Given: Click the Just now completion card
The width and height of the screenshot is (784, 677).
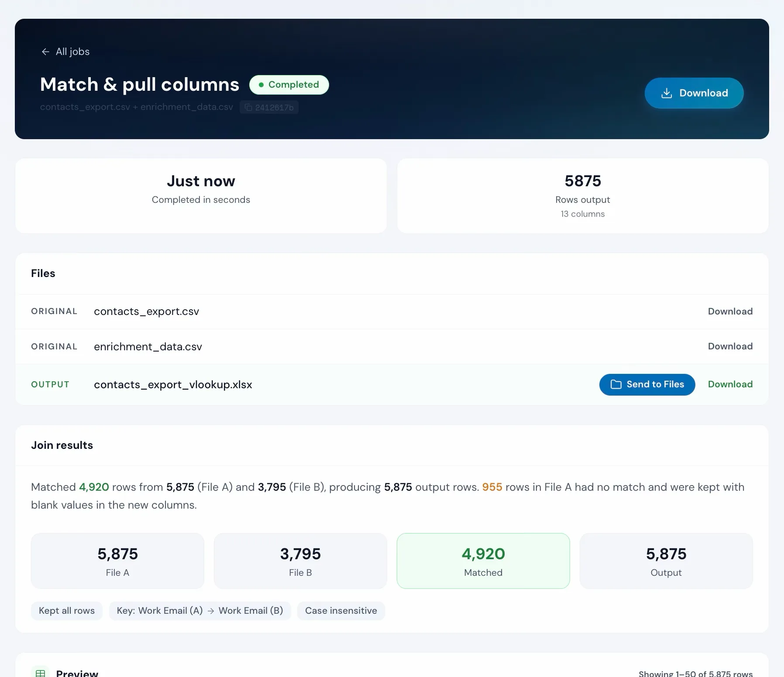Looking at the screenshot, I should pyautogui.click(x=201, y=195).
